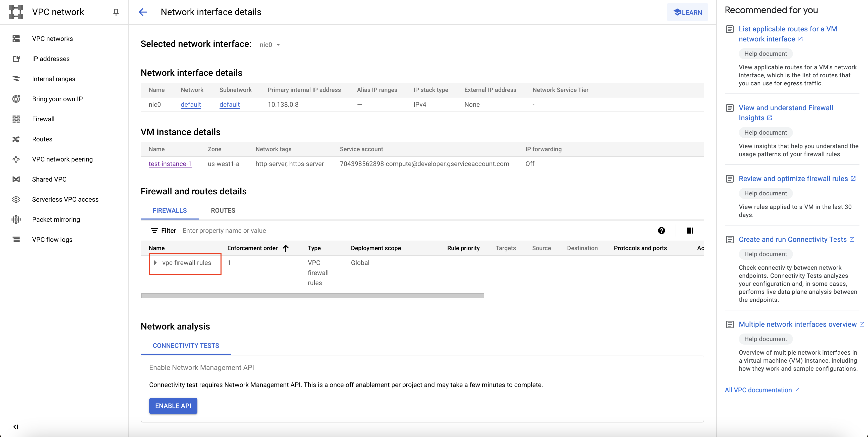The height and width of the screenshot is (437, 868).
Task: Click the us-west1-a zone cell
Action: pos(223,164)
